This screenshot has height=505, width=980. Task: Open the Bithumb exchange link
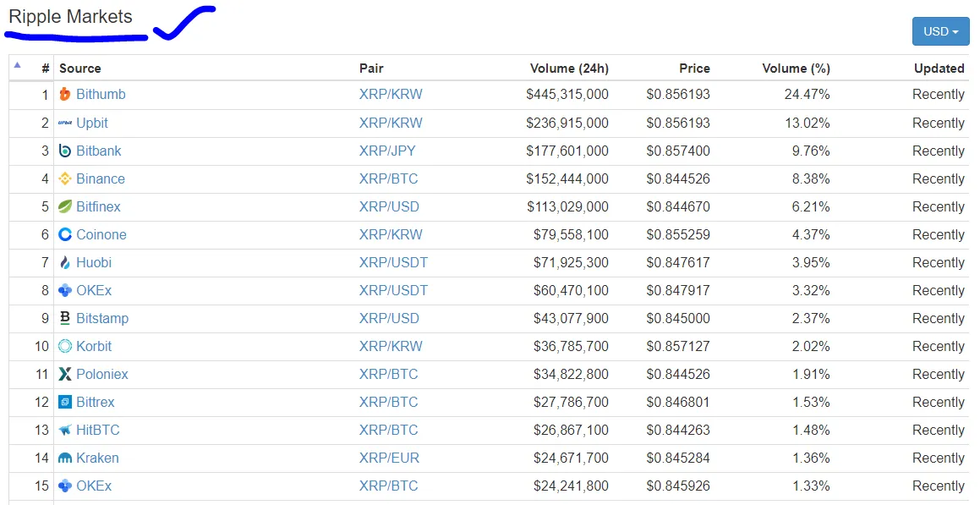click(101, 95)
